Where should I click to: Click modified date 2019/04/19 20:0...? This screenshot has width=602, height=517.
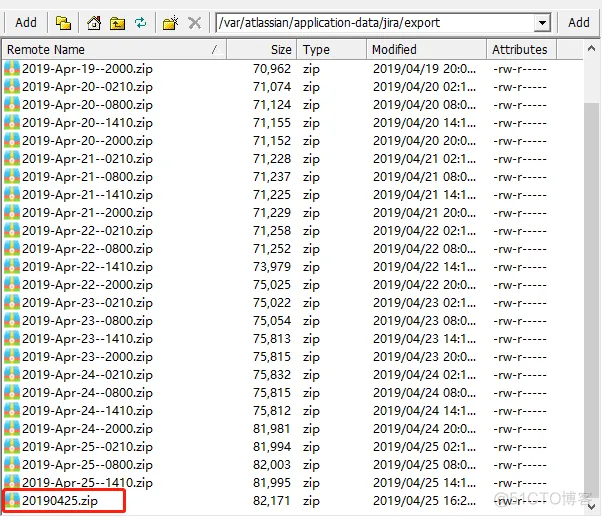click(424, 69)
